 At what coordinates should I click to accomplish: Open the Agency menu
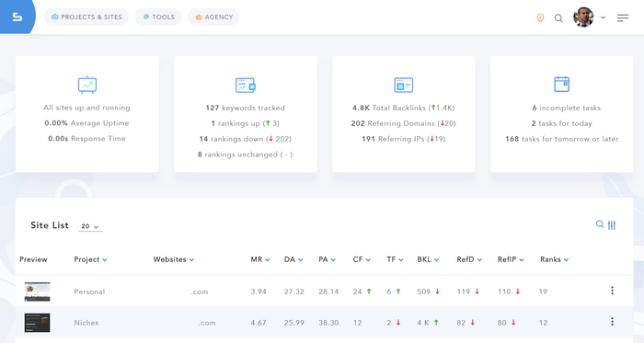click(x=213, y=17)
